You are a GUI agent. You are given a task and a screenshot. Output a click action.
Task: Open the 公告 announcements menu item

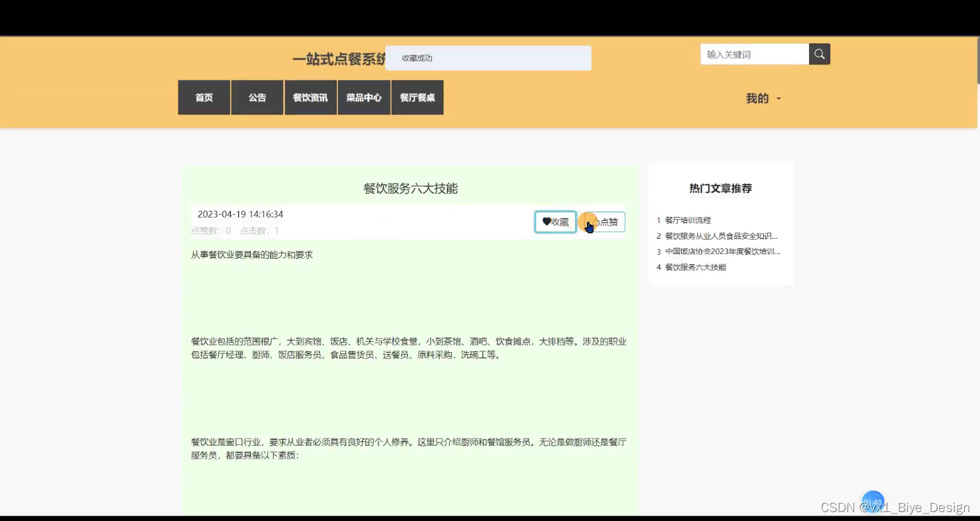(258, 97)
